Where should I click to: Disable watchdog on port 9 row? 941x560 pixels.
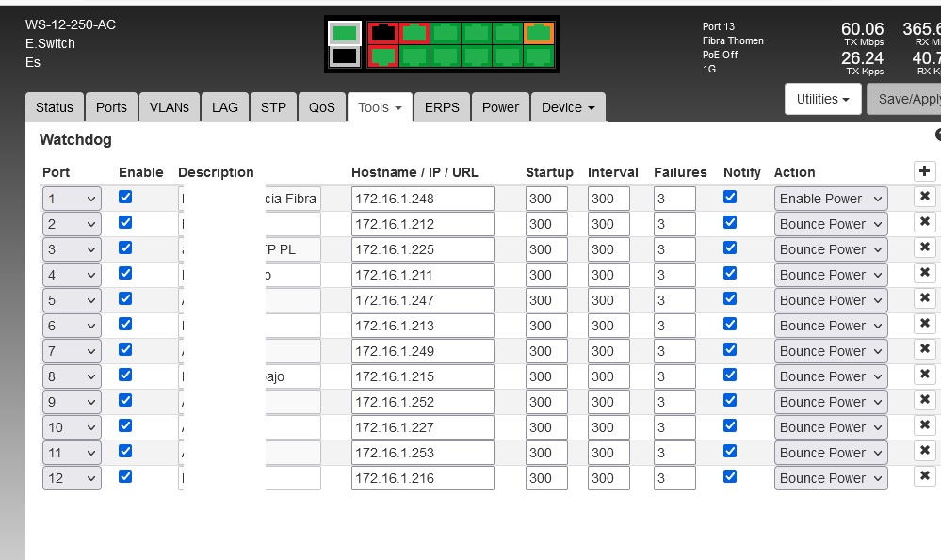click(x=125, y=401)
